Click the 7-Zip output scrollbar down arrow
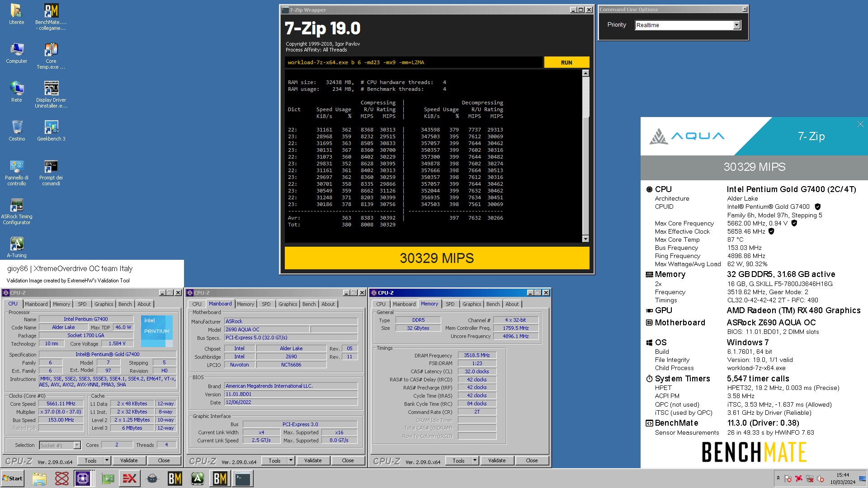The image size is (868, 488). point(585,239)
